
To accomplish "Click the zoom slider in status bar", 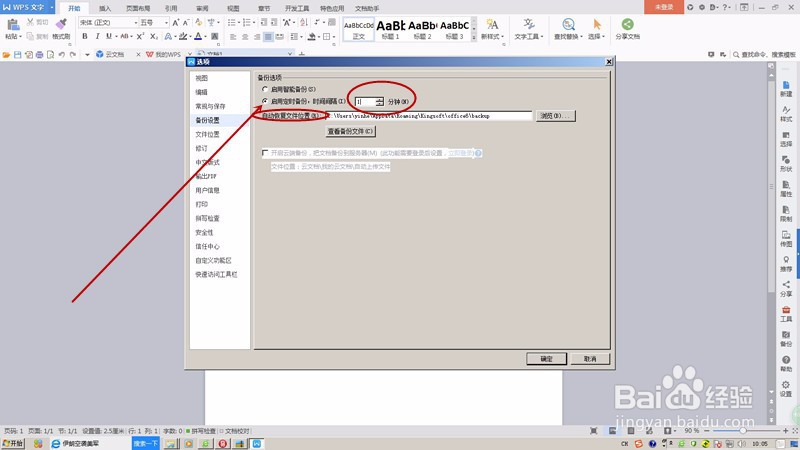I will pos(743,431).
